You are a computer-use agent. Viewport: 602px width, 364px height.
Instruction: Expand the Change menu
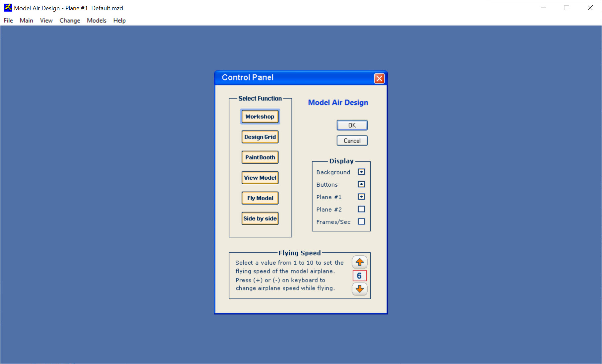tap(70, 21)
